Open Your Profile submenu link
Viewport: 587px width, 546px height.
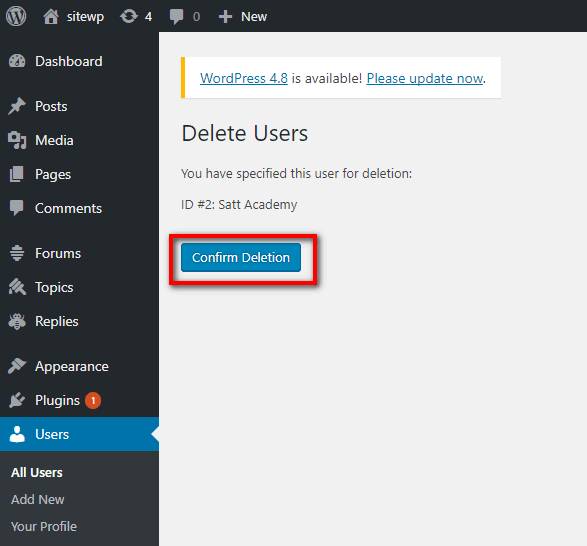[x=44, y=526]
